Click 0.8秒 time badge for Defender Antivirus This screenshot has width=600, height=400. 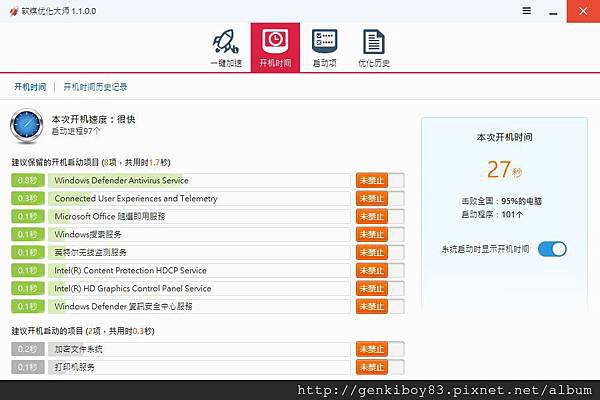pos(28,180)
